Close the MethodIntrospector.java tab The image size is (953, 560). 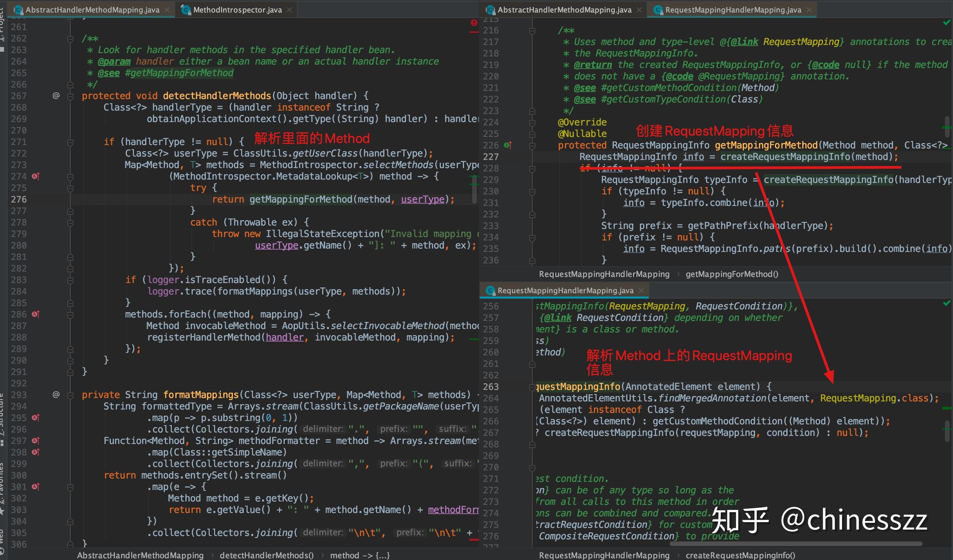coord(290,10)
